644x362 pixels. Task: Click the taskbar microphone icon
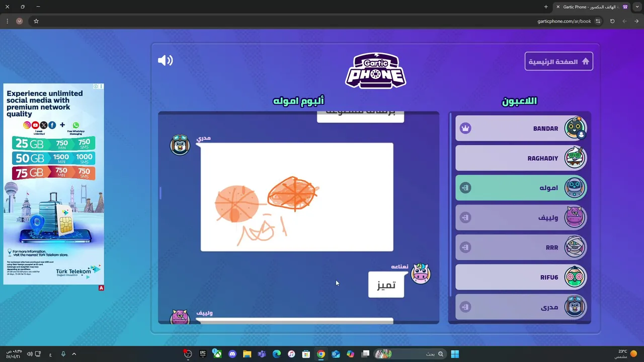pyautogui.click(x=63, y=354)
